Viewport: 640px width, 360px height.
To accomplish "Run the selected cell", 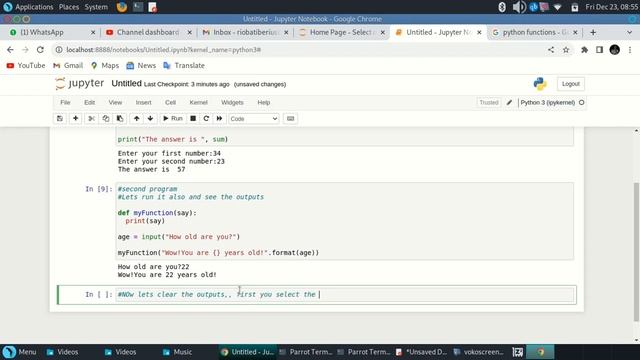I will click(x=173, y=118).
